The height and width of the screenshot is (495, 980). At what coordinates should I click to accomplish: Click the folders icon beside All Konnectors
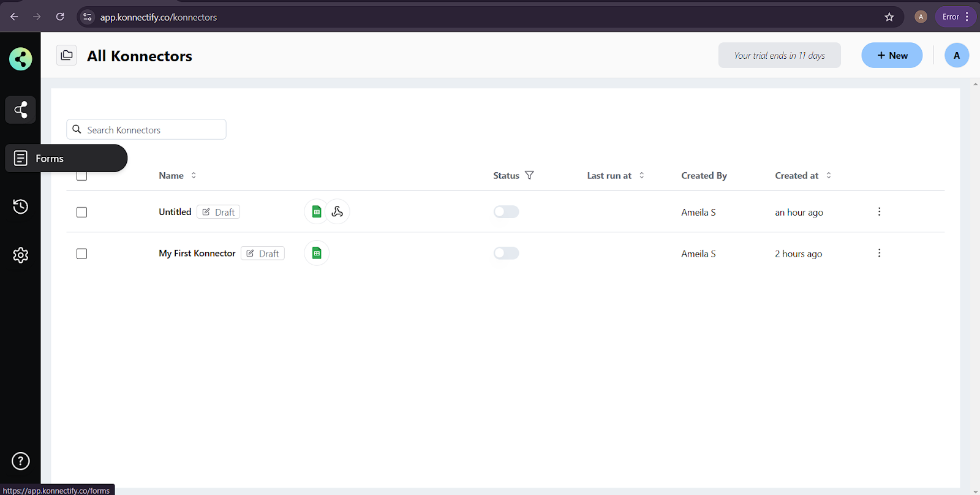67,55
